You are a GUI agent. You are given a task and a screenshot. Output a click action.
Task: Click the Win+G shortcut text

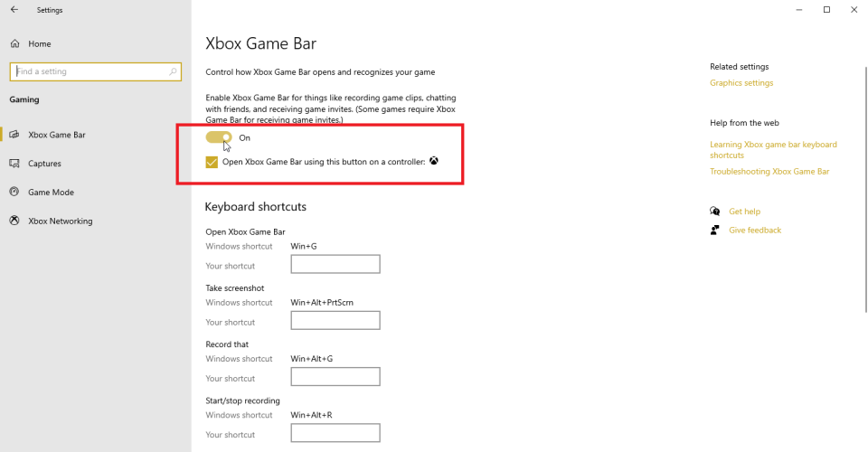tap(304, 246)
